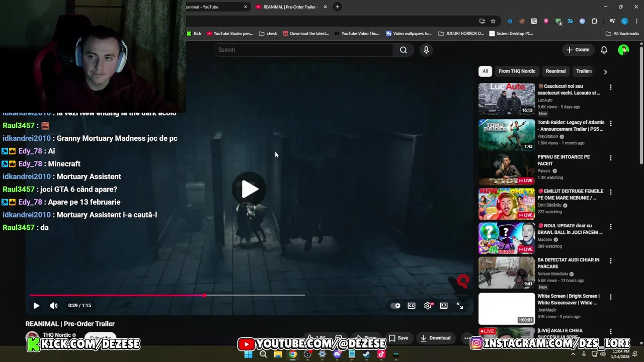
Task: Select the Reanimal filter chip
Action: click(555, 71)
